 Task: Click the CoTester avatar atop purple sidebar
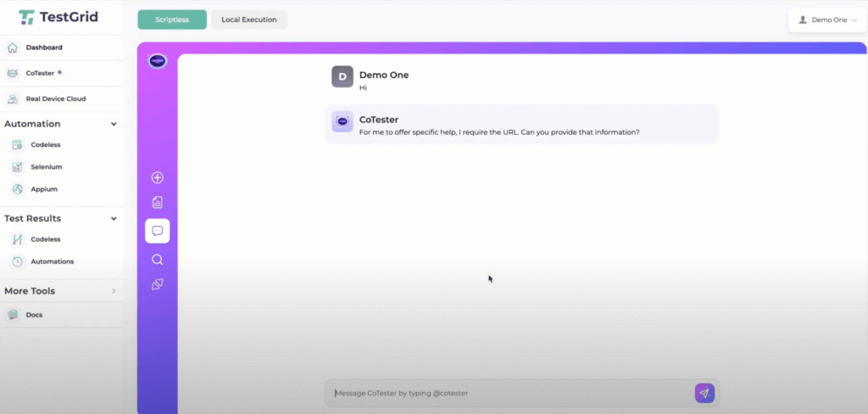coord(157,60)
